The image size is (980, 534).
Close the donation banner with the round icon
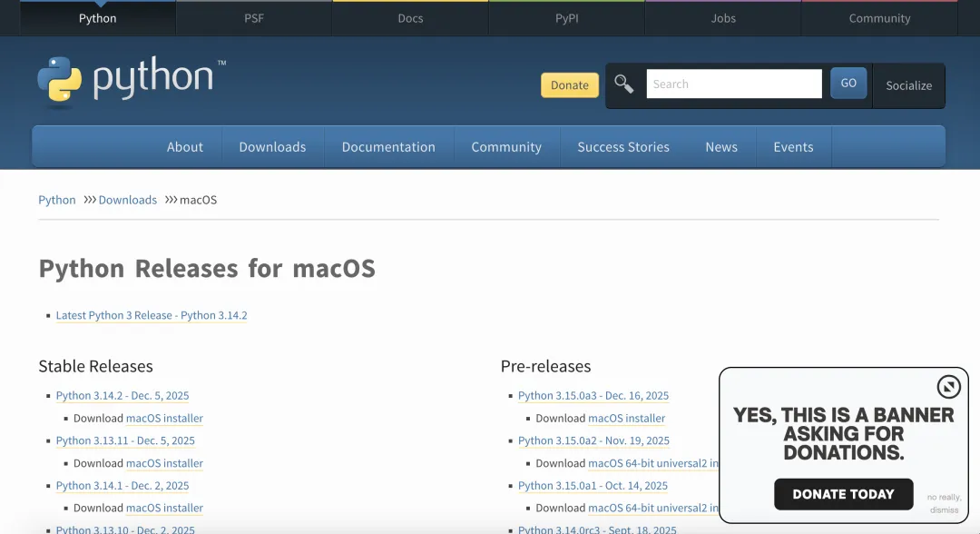tap(948, 387)
